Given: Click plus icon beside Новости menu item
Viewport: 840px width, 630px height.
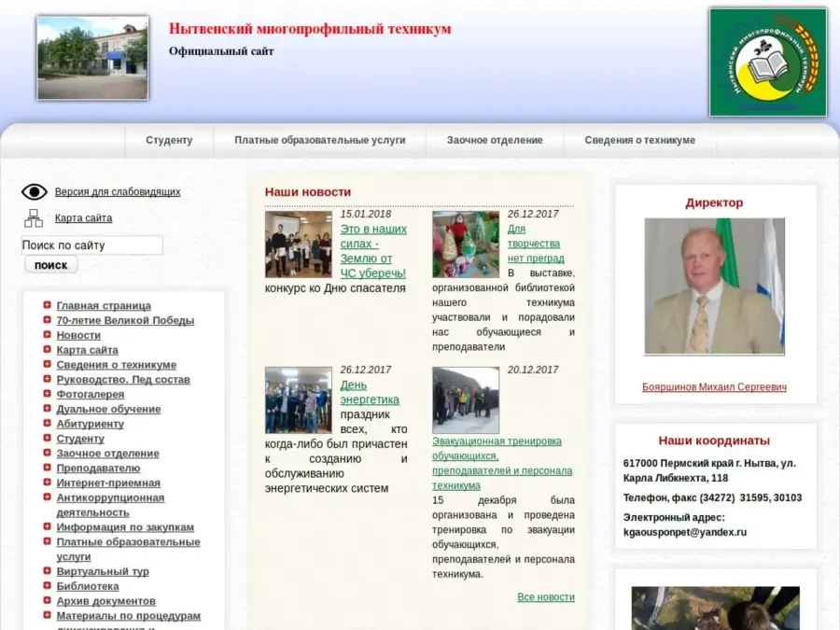Looking at the screenshot, I should (47, 335).
